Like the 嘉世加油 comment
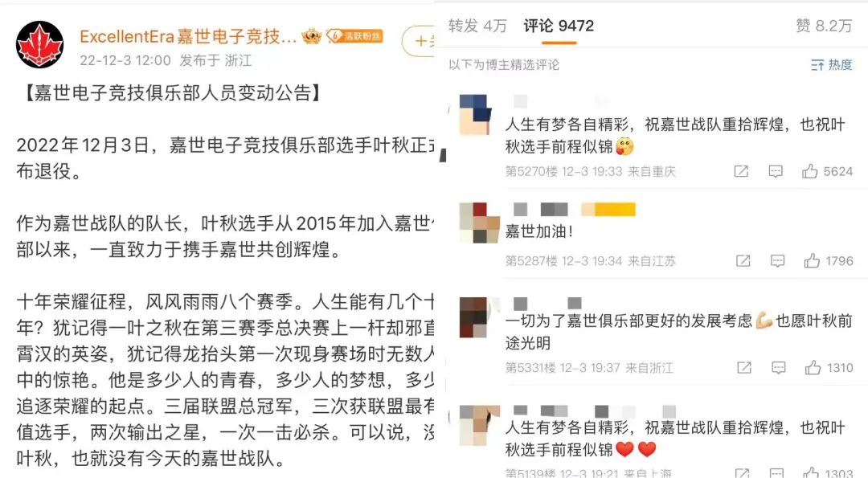868x478 pixels. pyautogui.click(x=812, y=260)
